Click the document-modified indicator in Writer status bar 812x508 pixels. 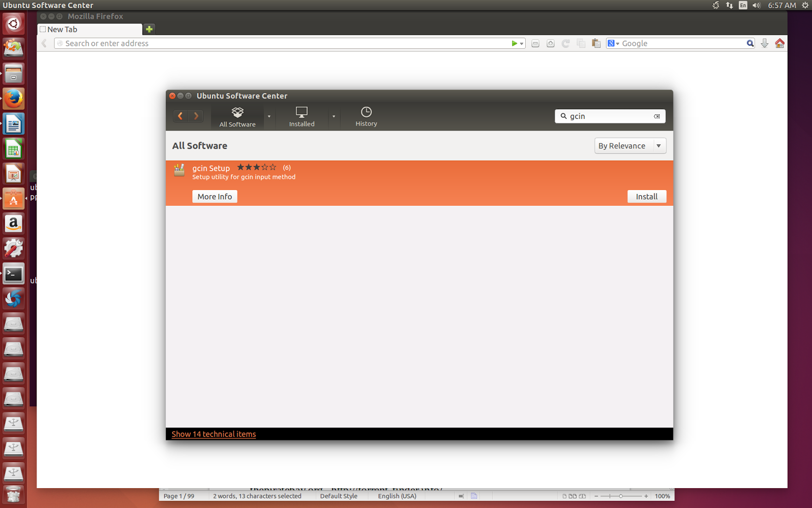click(x=474, y=496)
